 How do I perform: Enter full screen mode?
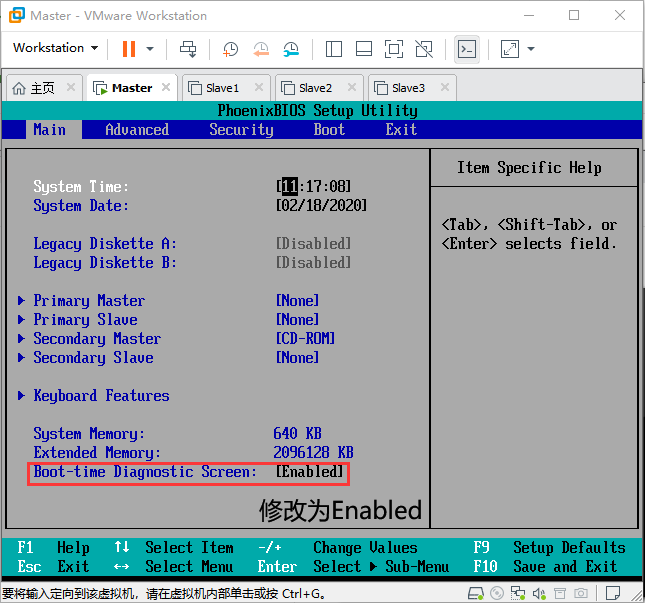pyautogui.click(x=394, y=49)
